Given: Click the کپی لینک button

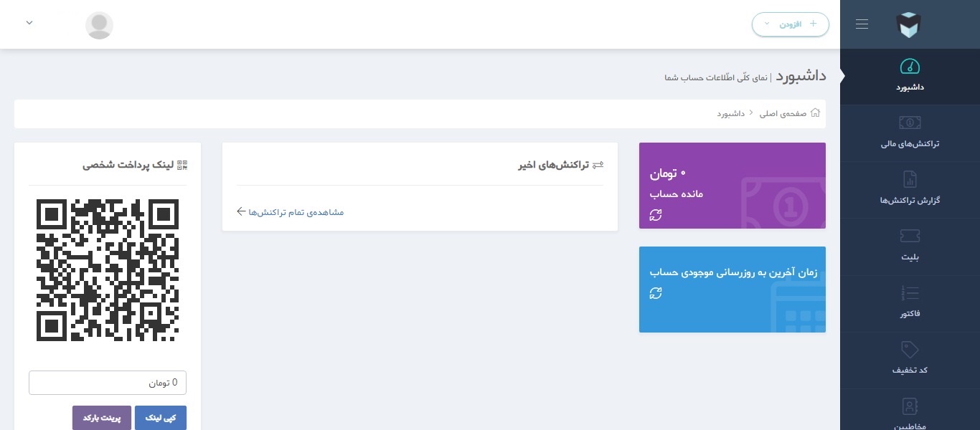Looking at the screenshot, I should click(x=161, y=418).
